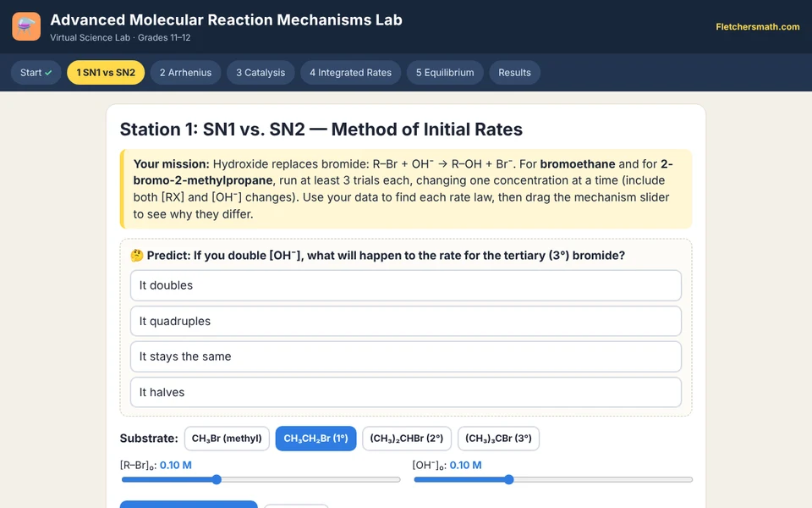Click the 'Your mission:' bold text
812x508 pixels.
(x=172, y=164)
